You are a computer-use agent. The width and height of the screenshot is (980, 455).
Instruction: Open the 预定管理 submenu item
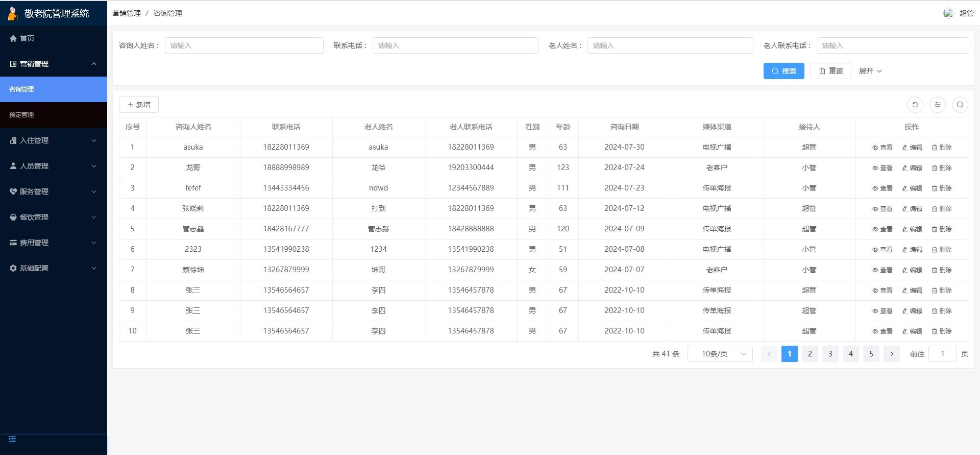pos(21,115)
